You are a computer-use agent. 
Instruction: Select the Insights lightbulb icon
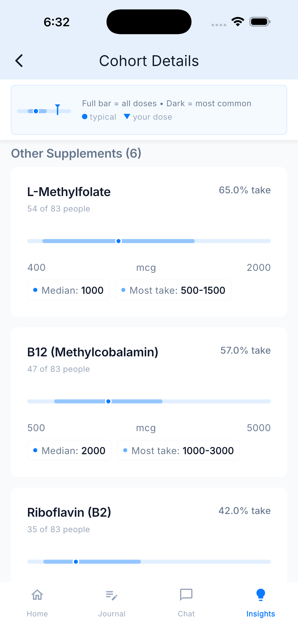(x=260, y=595)
